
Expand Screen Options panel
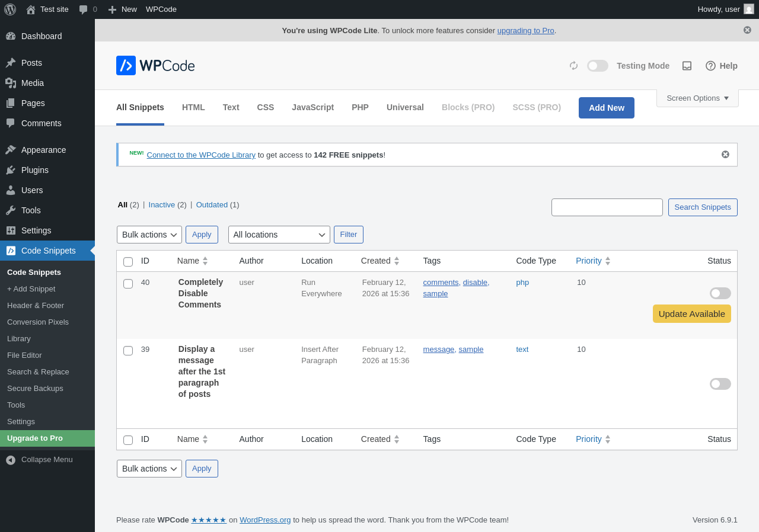697,98
